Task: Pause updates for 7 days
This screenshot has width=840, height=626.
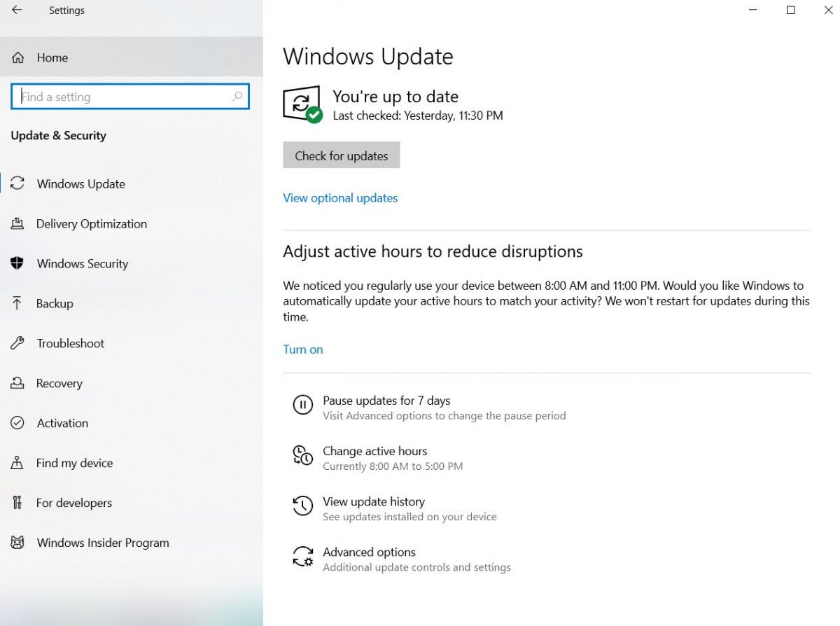Action: (x=386, y=401)
